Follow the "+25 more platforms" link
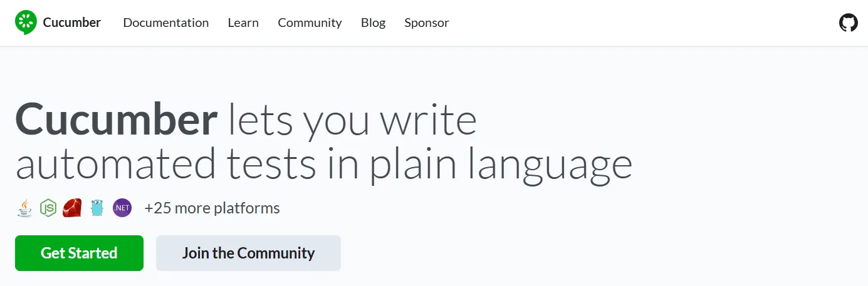868x286 pixels. coord(212,208)
